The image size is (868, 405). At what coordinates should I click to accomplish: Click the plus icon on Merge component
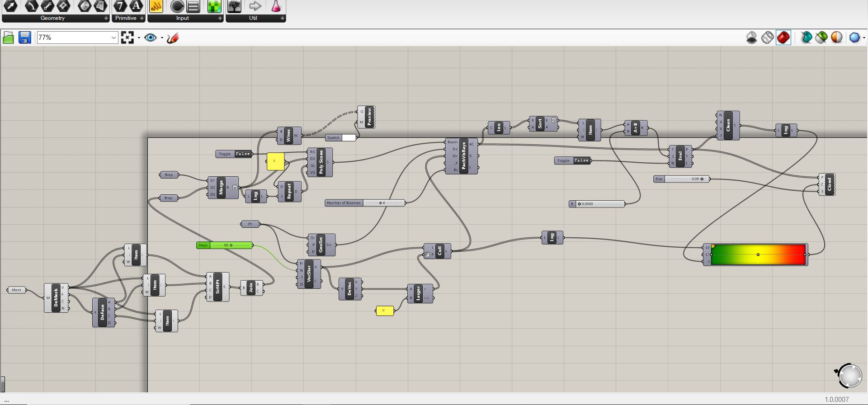(235, 188)
